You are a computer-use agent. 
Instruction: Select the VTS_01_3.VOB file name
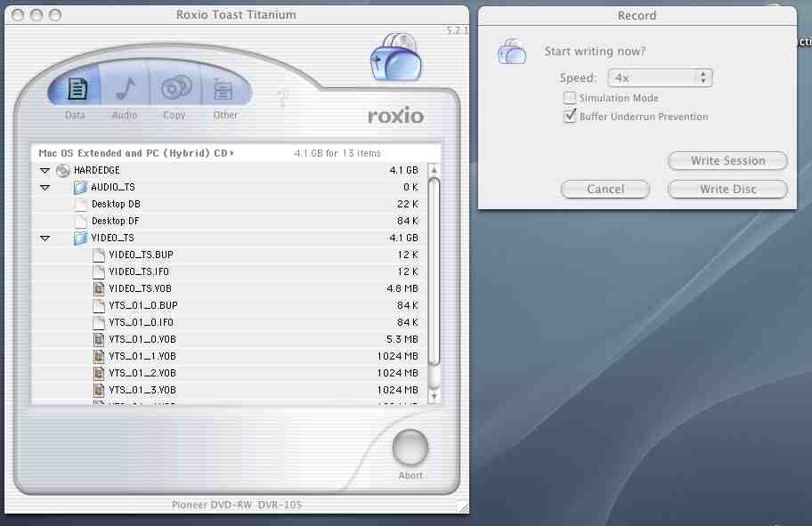coord(142,390)
